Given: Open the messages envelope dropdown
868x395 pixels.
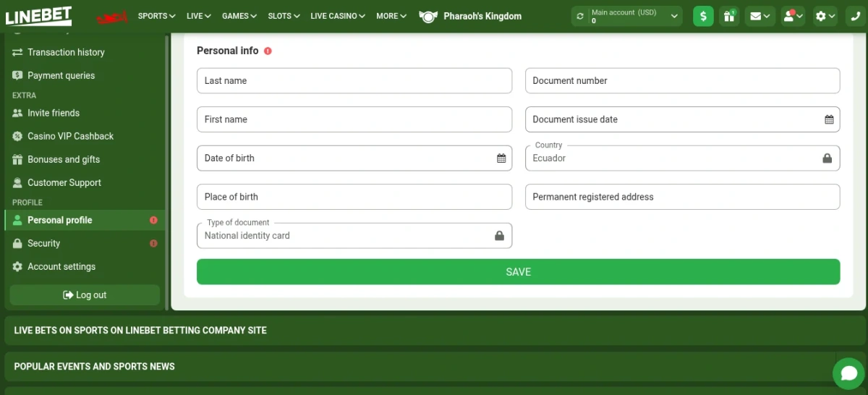Looking at the screenshot, I should (x=759, y=16).
